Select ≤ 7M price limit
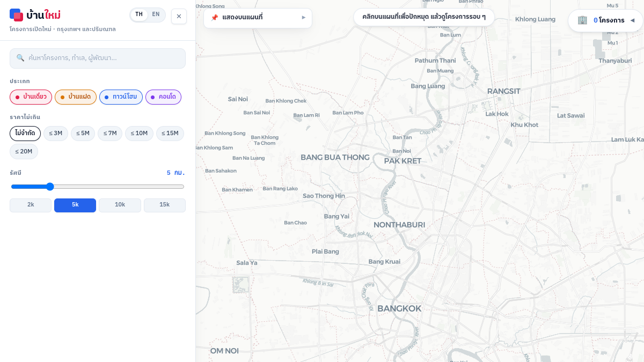Image resolution: width=644 pixels, height=362 pixels. 110,134
